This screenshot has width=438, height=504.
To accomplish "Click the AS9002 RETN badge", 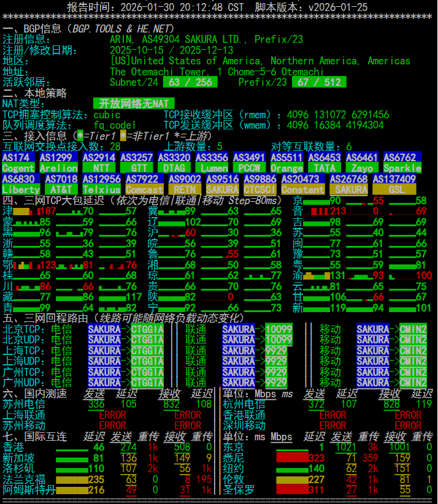I will [x=185, y=184].
